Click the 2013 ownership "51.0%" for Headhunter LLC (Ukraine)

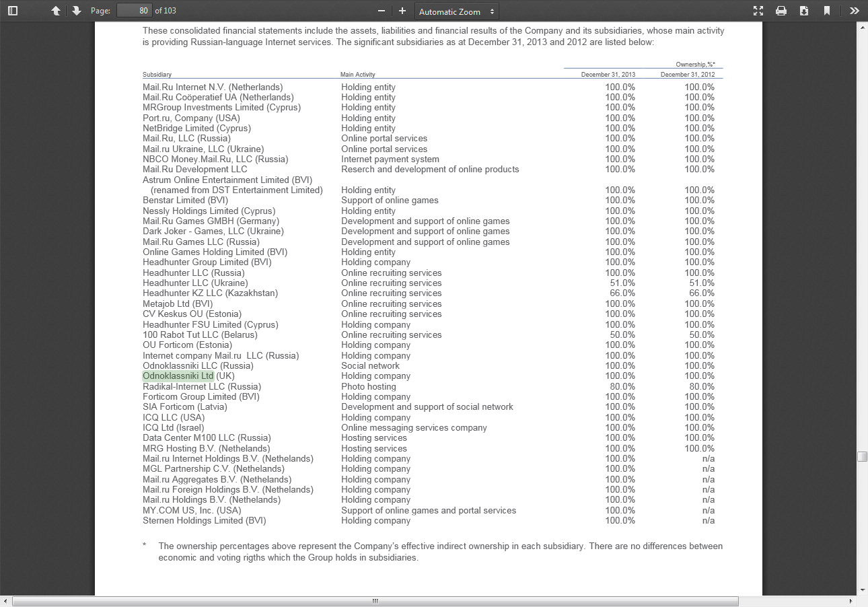[x=622, y=283]
